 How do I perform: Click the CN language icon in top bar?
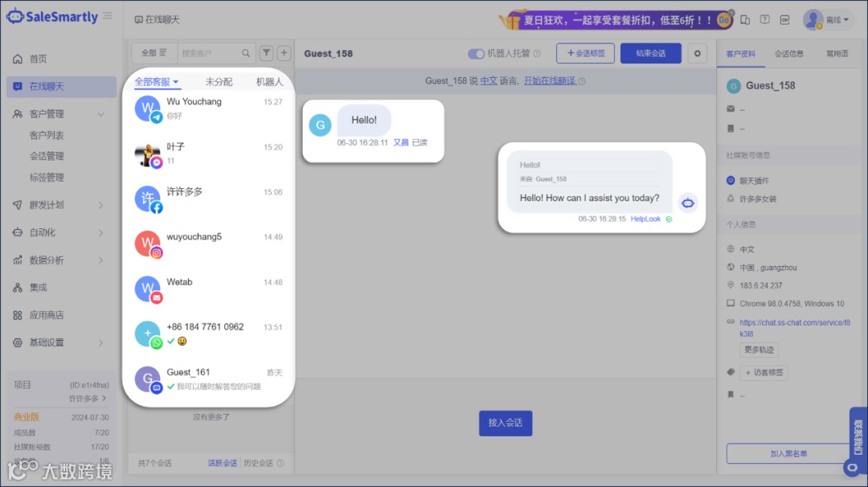(784, 18)
